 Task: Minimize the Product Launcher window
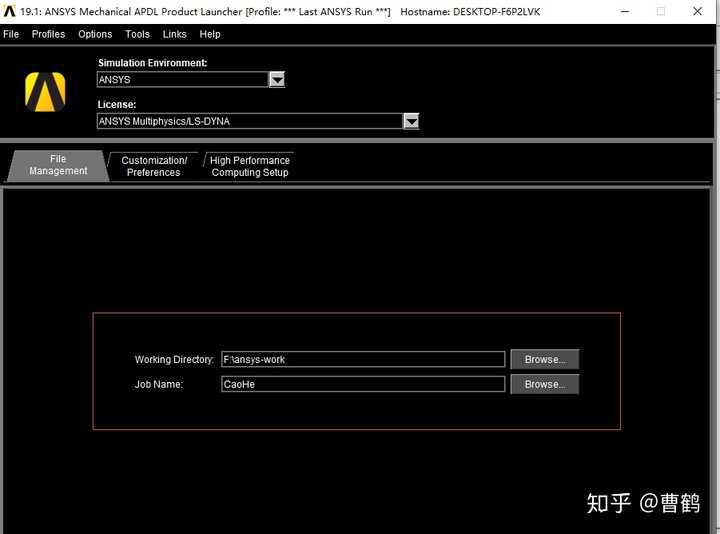pyautogui.click(x=625, y=11)
